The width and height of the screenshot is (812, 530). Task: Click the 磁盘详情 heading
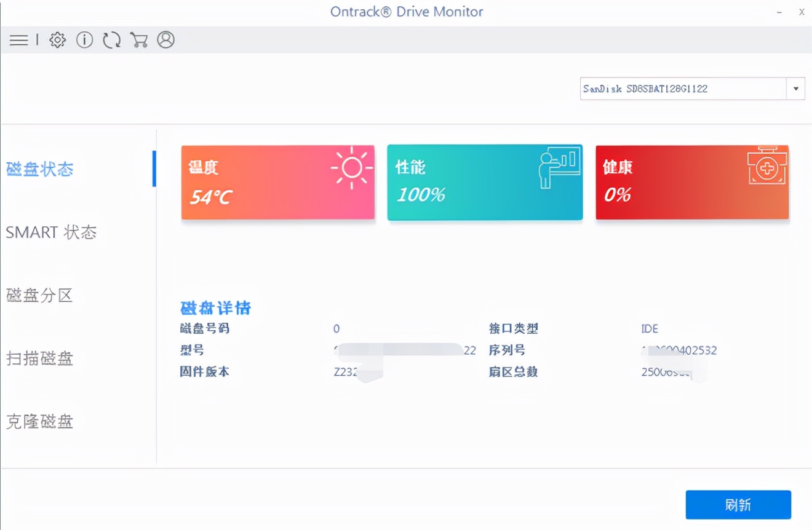(x=214, y=308)
